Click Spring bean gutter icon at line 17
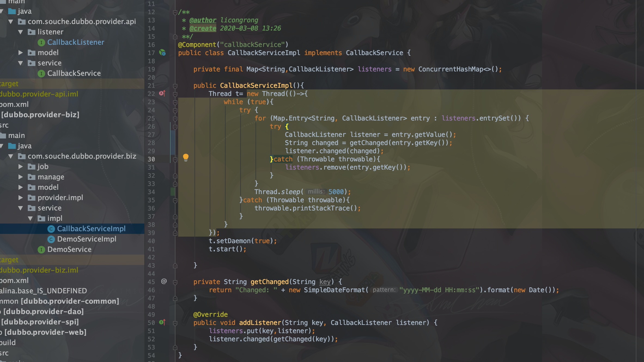Viewport: 644px width, 362px height. click(162, 52)
